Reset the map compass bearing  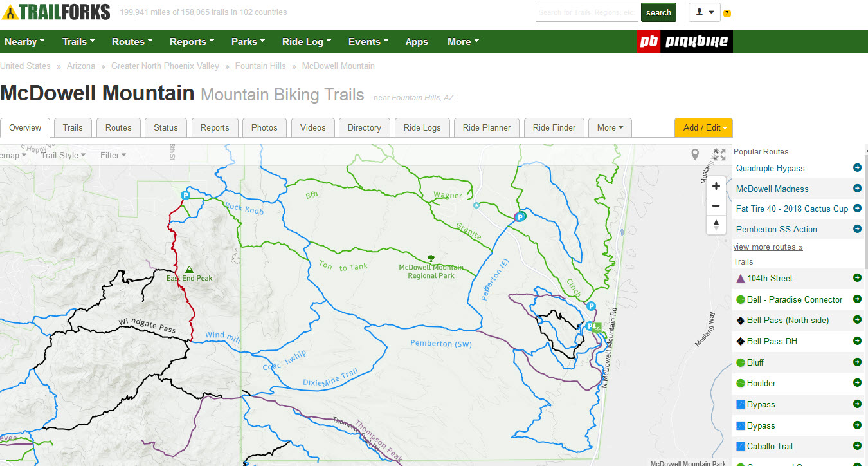[x=716, y=225]
